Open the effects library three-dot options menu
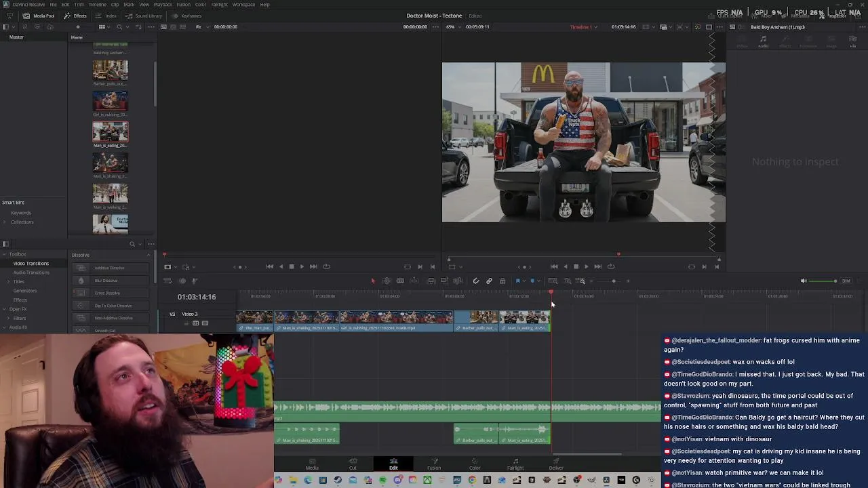Screen dimensions: 868x488 [x=151, y=244]
